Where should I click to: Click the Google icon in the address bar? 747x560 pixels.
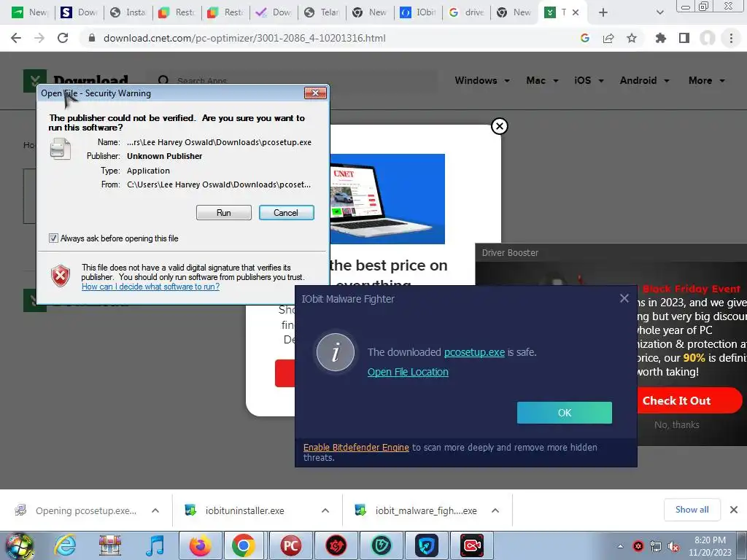pos(585,38)
